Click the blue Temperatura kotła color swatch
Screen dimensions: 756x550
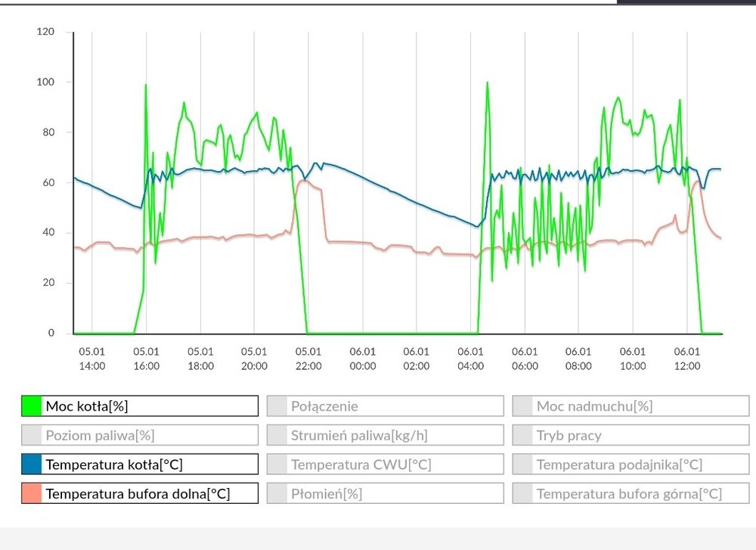click(x=32, y=465)
